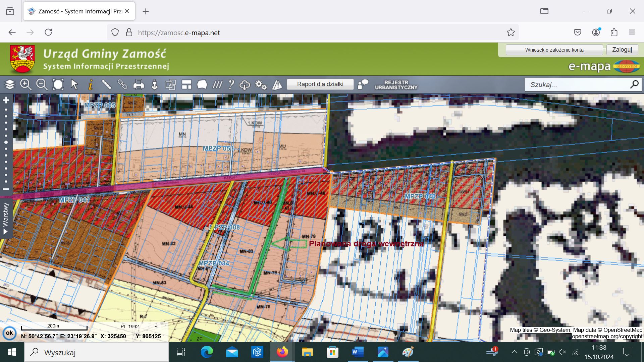Select the ruler measure tool
The image size is (644, 362).
point(106,84)
